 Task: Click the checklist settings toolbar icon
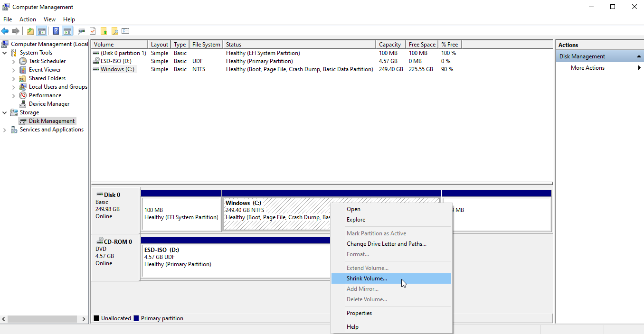pyautogui.click(x=125, y=31)
